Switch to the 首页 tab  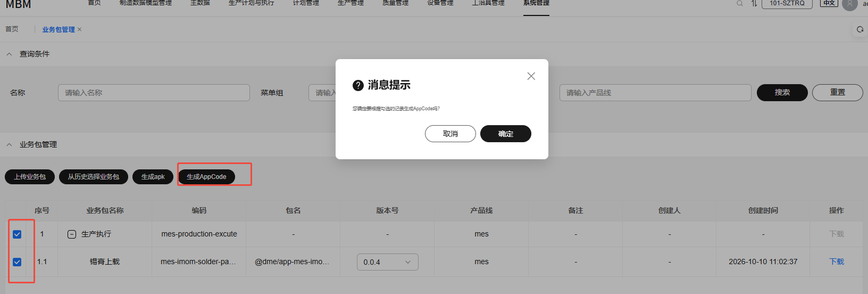[12, 29]
